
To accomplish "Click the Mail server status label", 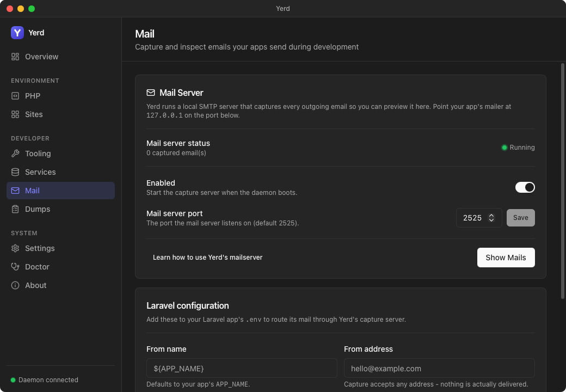I will click(179, 143).
